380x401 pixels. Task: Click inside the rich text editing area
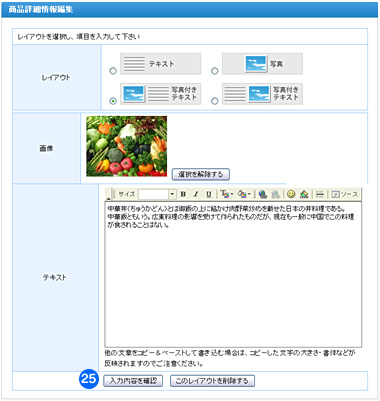[x=233, y=274]
